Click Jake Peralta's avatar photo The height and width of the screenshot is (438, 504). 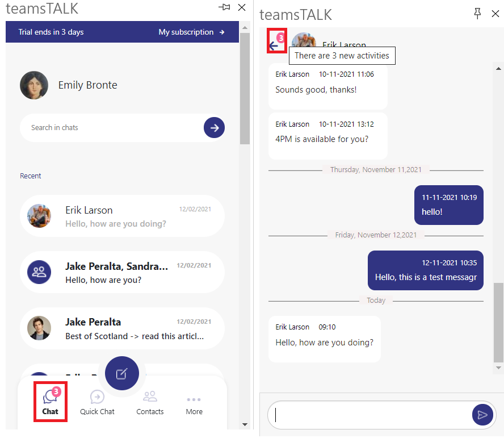(39, 328)
